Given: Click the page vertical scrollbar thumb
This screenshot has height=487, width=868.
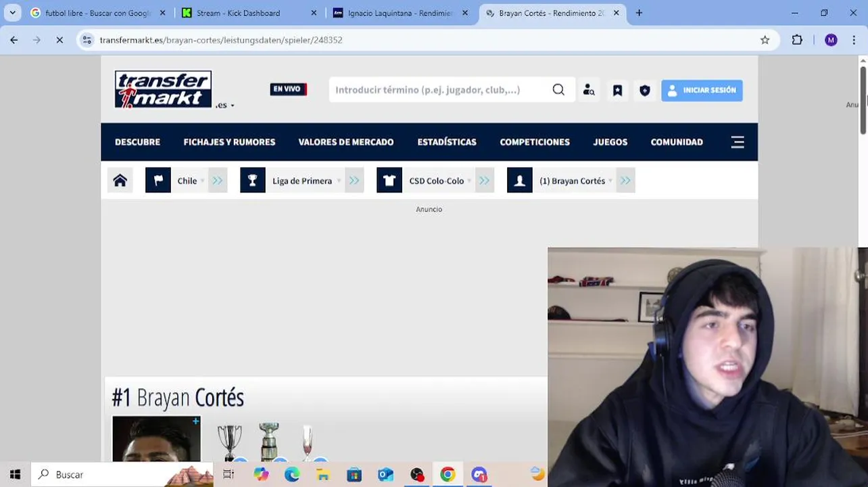Looking at the screenshot, I should pos(863,100).
